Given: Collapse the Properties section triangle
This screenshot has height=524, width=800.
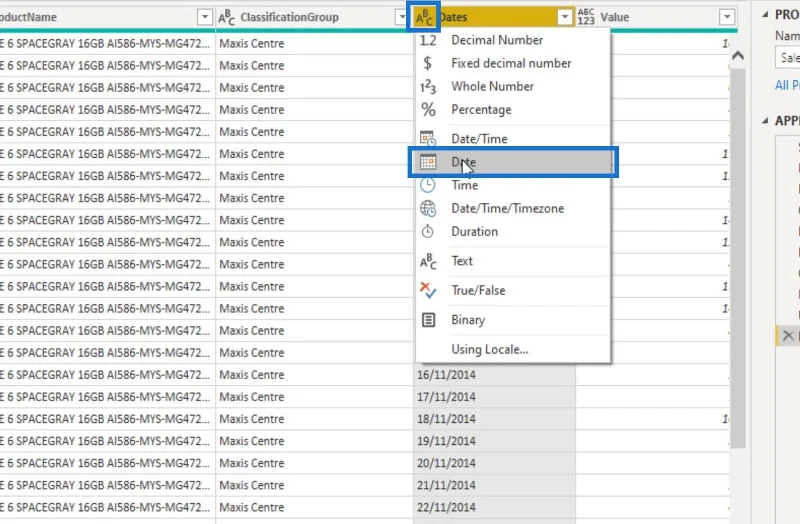Looking at the screenshot, I should click(x=765, y=15).
